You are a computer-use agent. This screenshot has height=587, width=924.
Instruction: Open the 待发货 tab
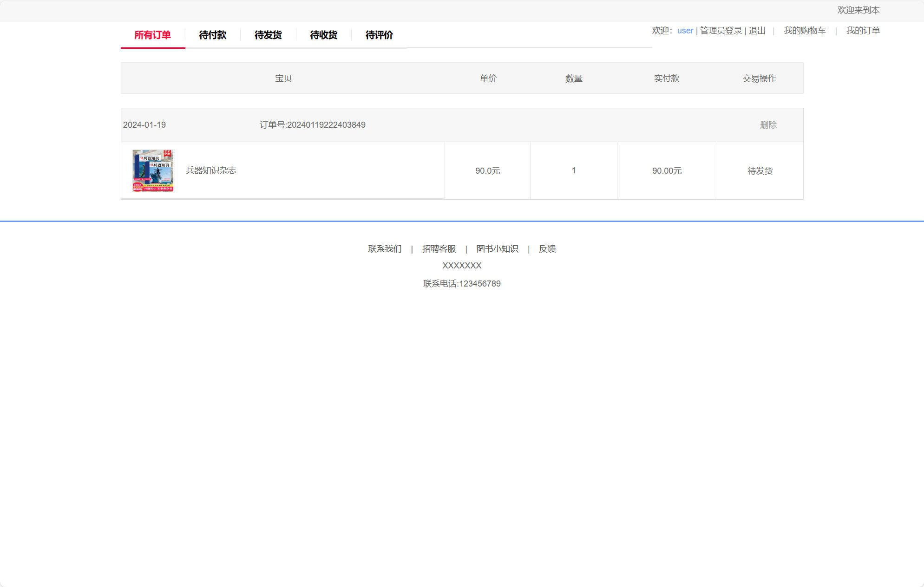click(x=268, y=35)
